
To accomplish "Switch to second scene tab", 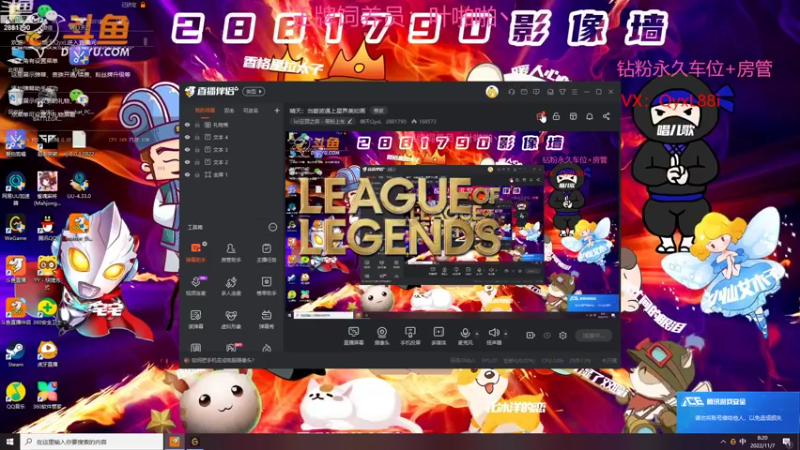I will coord(229,110).
